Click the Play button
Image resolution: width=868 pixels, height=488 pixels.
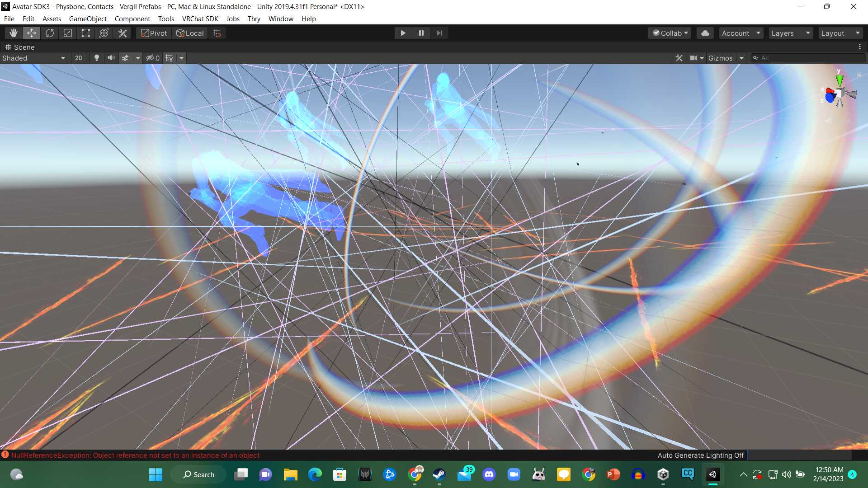tap(403, 33)
